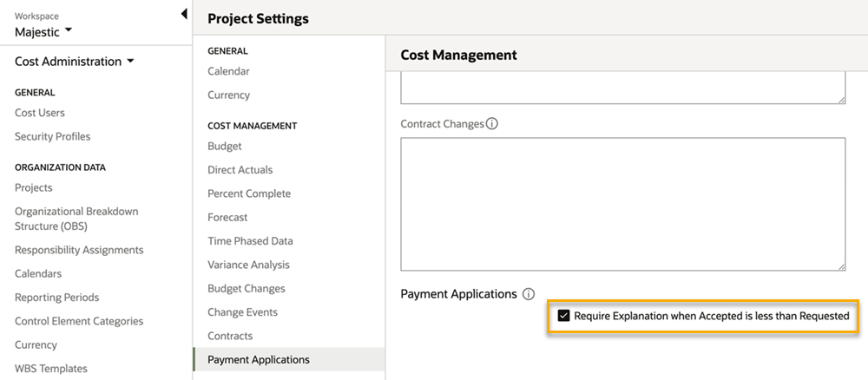The width and height of the screenshot is (868, 380).
Task: Select Time Phased Data settings
Action: 250,241
